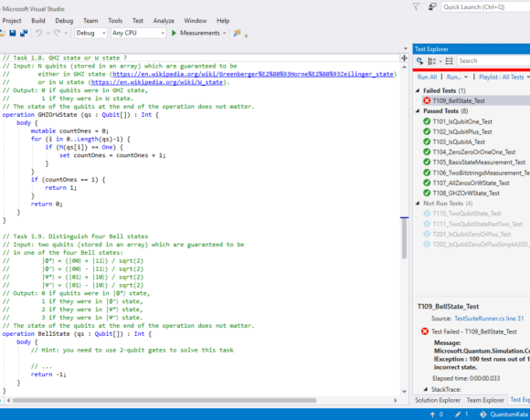This screenshot has width=530, height=420.
Task: Click the editor split-window plus icon
Action: (404, 58)
